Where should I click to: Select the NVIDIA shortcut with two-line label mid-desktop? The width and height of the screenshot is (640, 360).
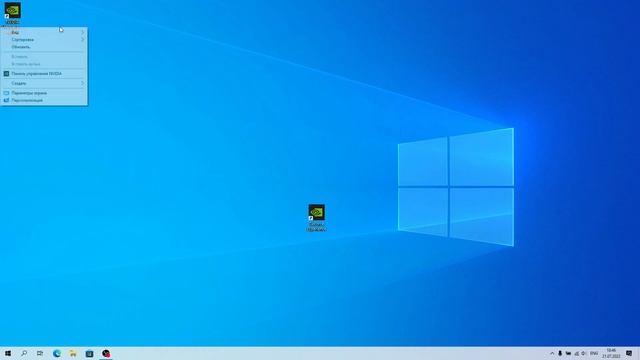click(x=316, y=218)
